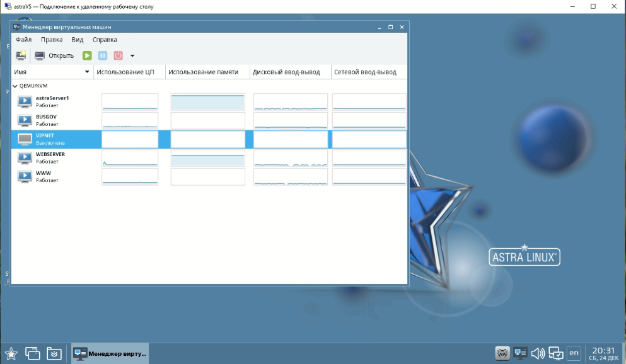Switch keyboard layout via en indicator
Screen dimensions: 626x364
[575, 353]
